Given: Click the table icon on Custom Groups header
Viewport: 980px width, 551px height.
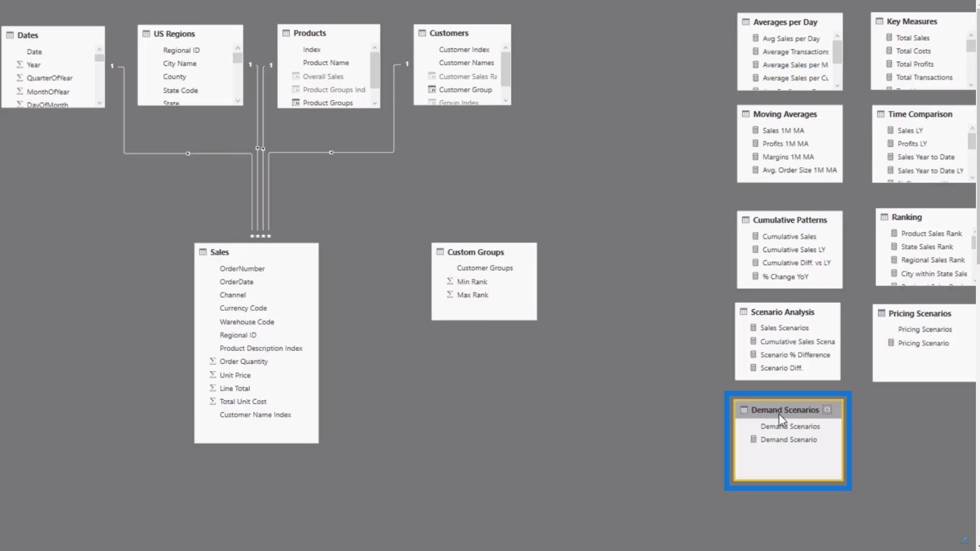Looking at the screenshot, I should 440,252.
